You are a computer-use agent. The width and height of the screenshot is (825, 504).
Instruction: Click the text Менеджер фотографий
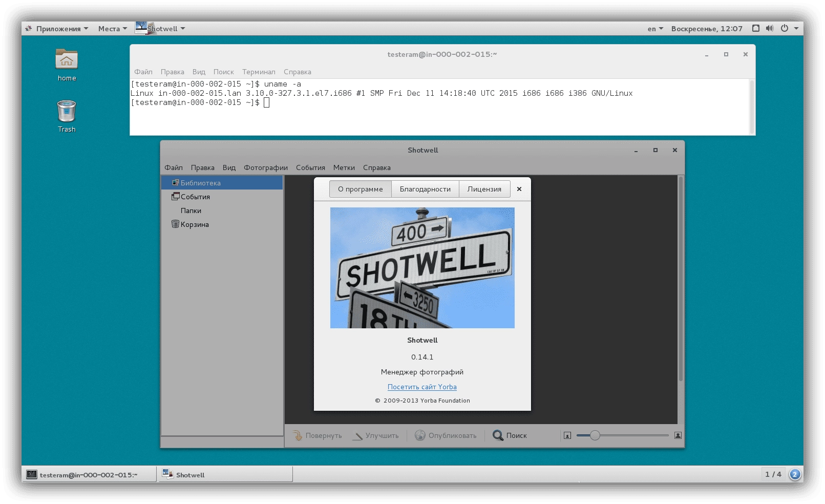click(422, 372)
